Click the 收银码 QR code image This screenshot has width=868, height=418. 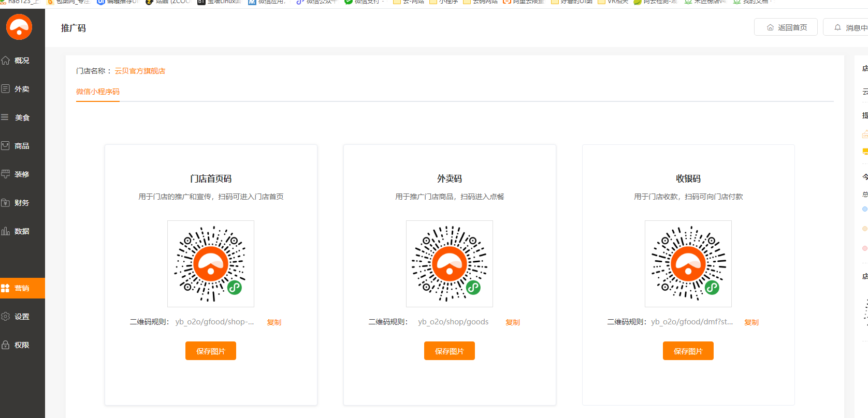[x=688, y=264]
